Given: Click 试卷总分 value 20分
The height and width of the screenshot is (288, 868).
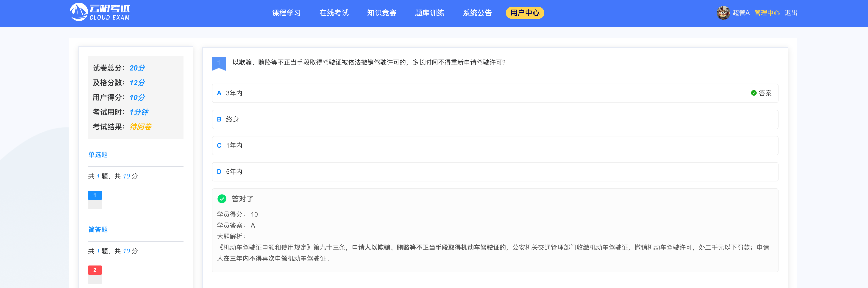Looking at the screenshot, I should pos(137,68).
